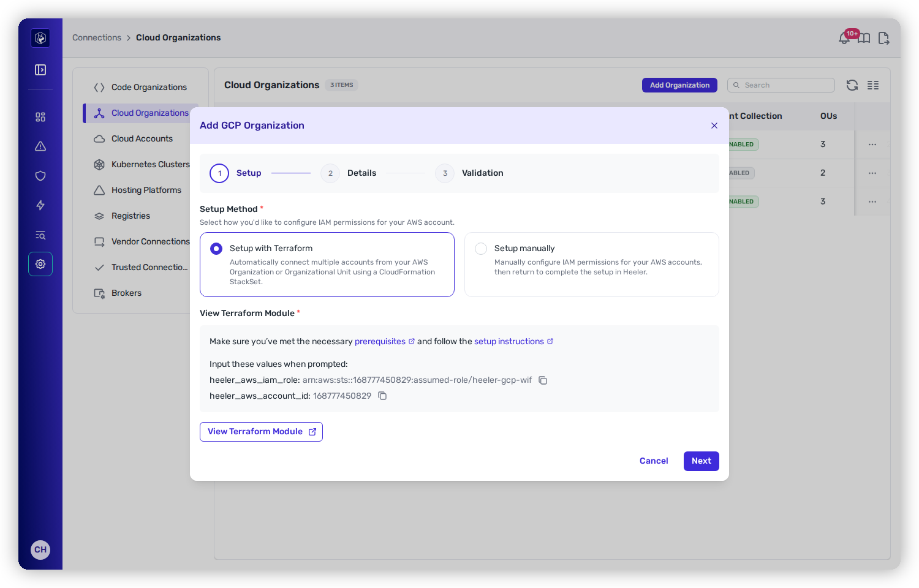Open Hosting Platforms in side menu
This screenshot has width=919, height=588.
(140, 190)
